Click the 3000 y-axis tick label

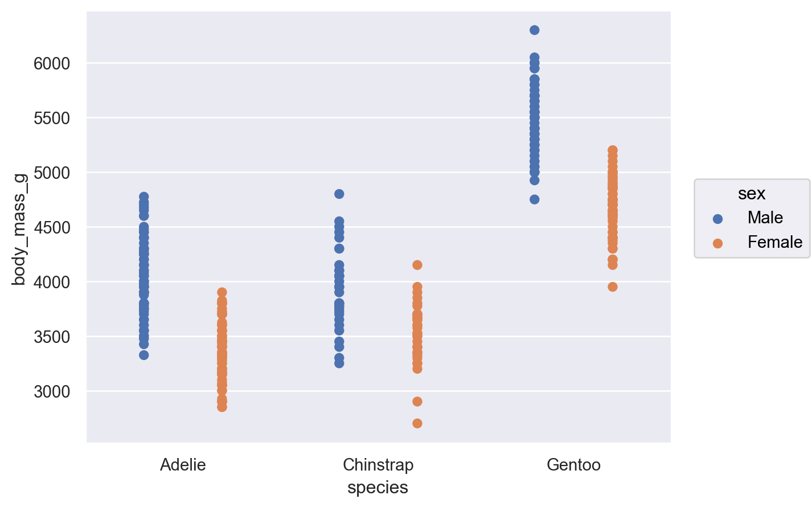coord(51,391)
